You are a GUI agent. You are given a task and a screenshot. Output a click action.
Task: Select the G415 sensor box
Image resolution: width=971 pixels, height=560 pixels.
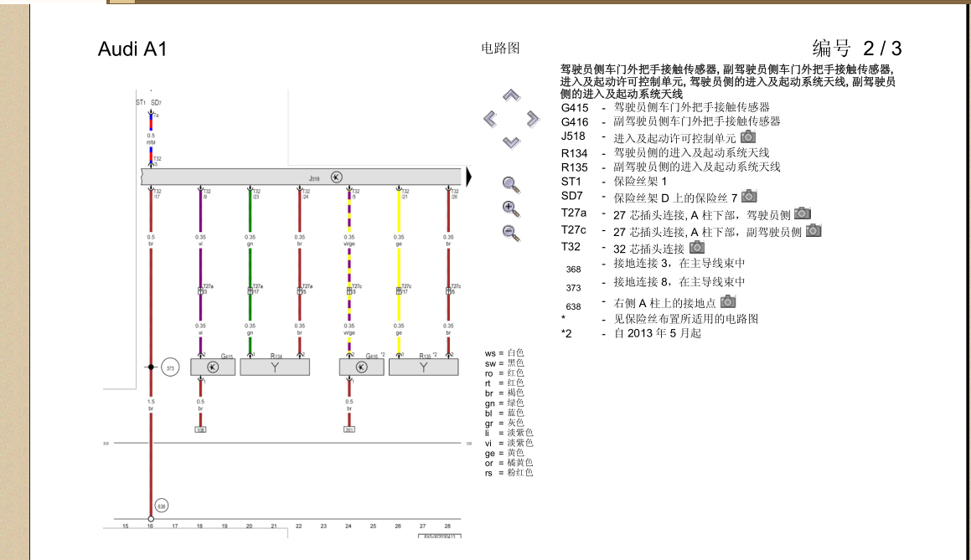tap(213, 367)
